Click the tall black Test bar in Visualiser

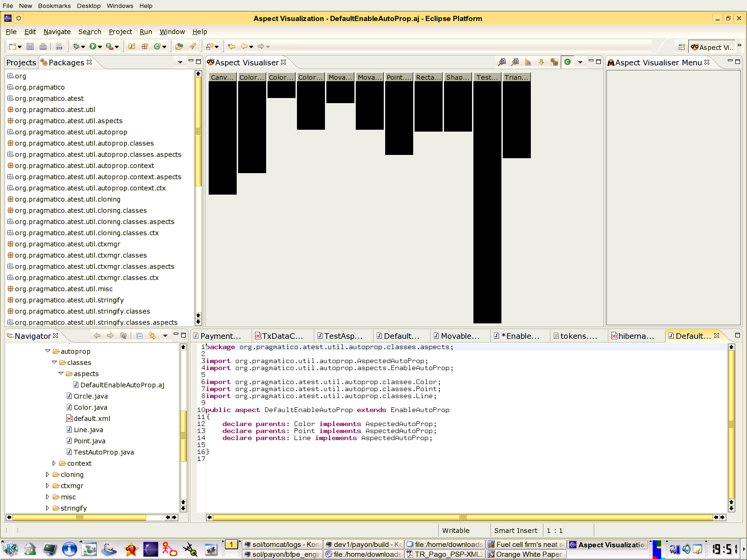(487, 203)
